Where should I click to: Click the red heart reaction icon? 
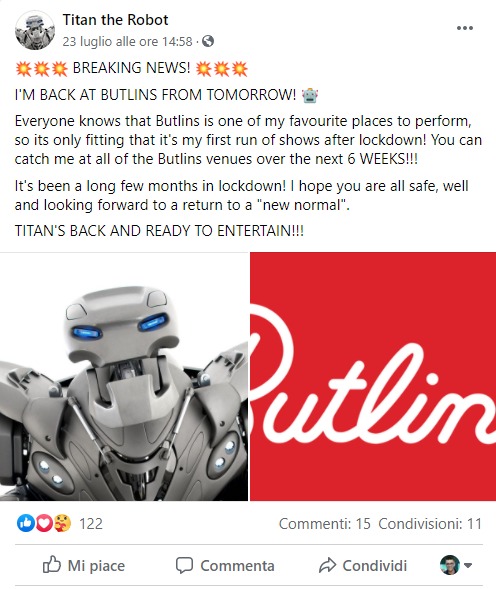44,523
